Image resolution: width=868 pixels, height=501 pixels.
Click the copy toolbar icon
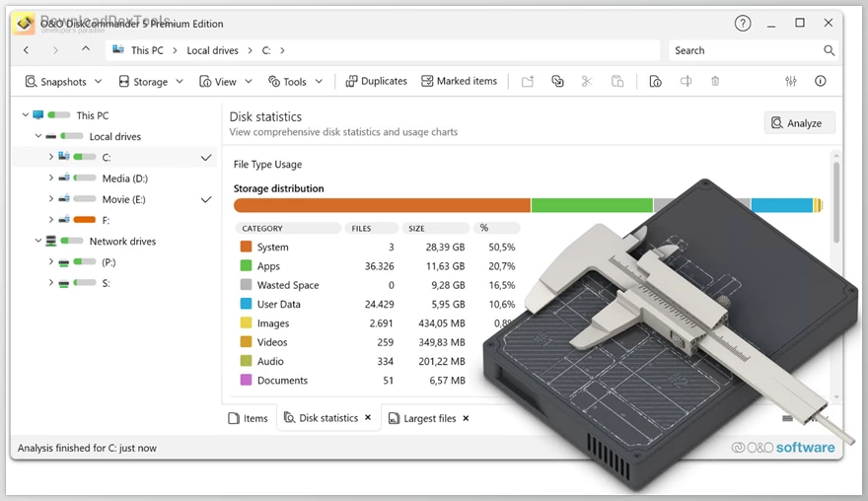(557, 82)
